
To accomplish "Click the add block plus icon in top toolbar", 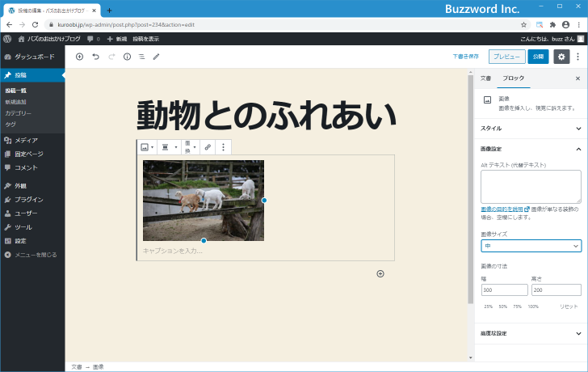I will 79,57.
